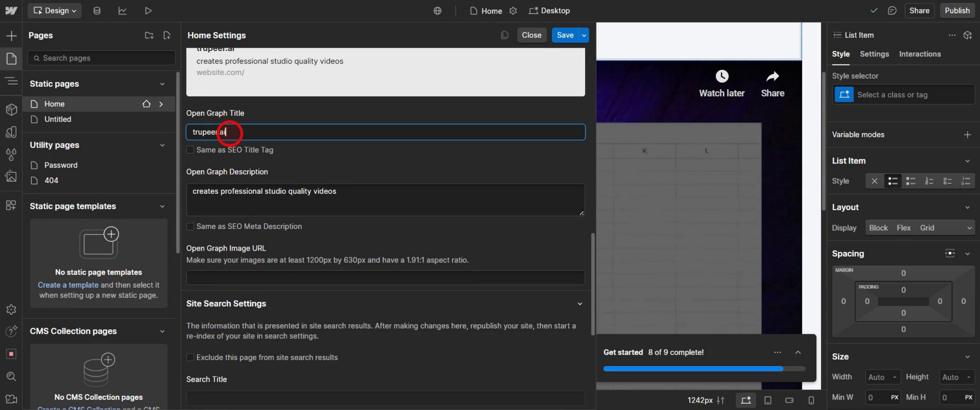Click the create new page folder icon

pos(149,35)
